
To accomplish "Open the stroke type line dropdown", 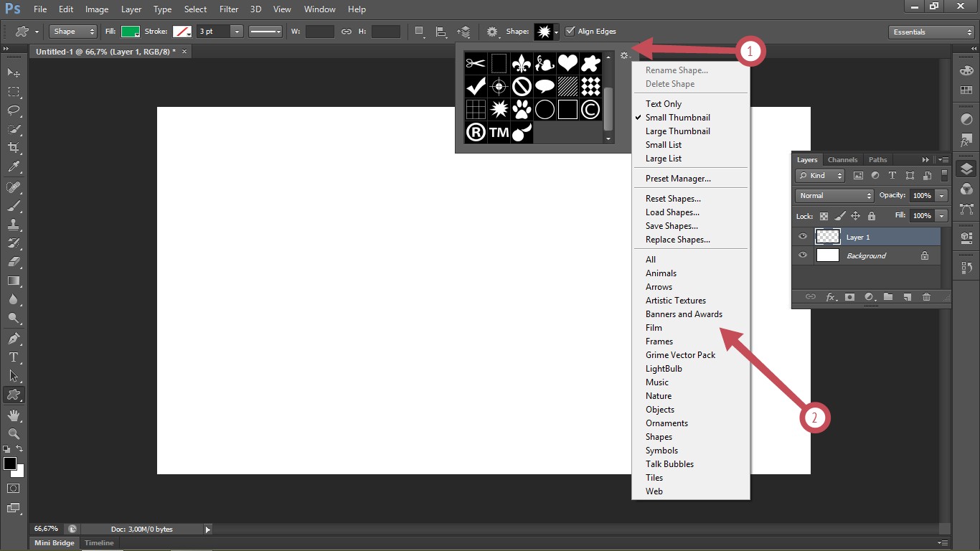I will [266, 32].
